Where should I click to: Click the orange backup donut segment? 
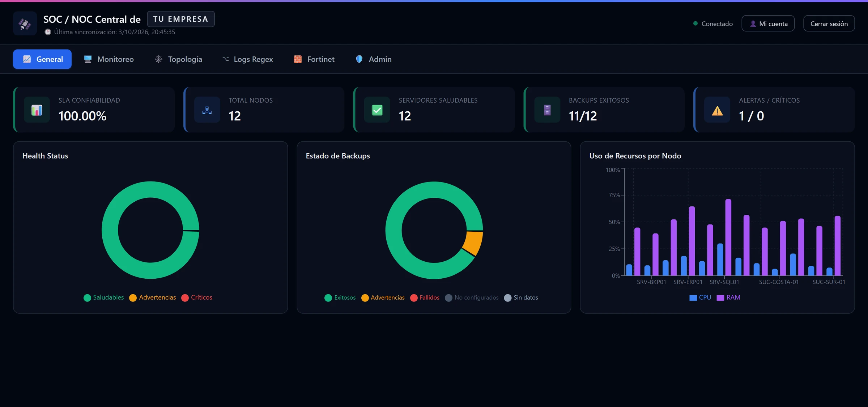coord(474,243)
